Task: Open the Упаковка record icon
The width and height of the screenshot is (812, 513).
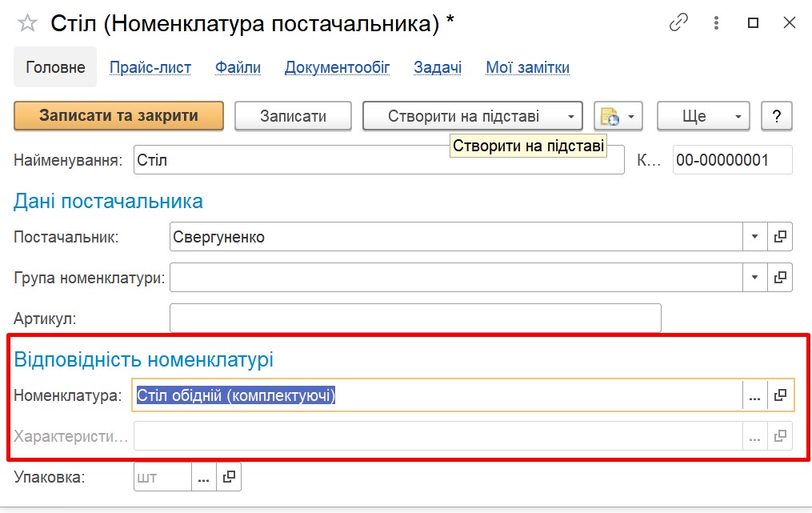Action: (229, 477)
